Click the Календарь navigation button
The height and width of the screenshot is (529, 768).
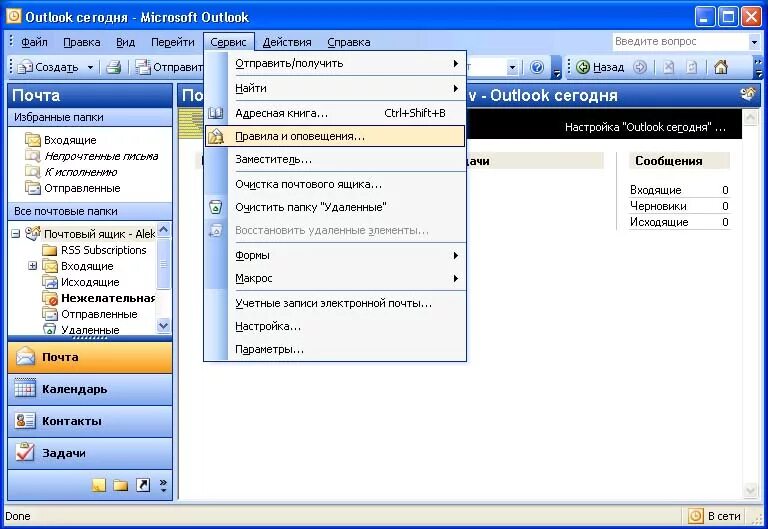(x=90, y=389)
